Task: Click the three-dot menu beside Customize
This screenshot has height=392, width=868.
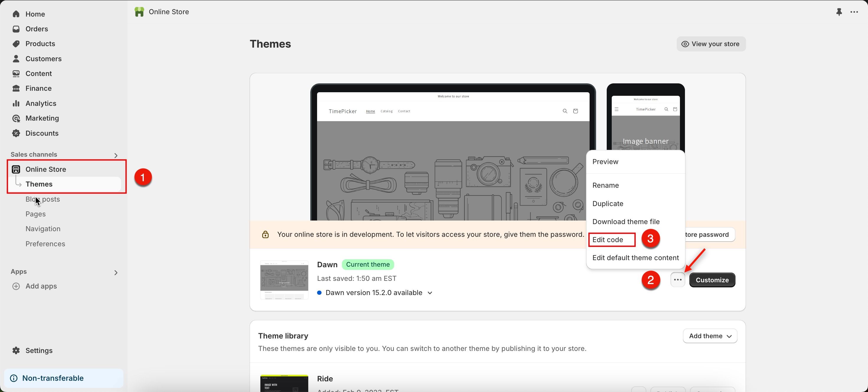Action: tap(678, 280)
